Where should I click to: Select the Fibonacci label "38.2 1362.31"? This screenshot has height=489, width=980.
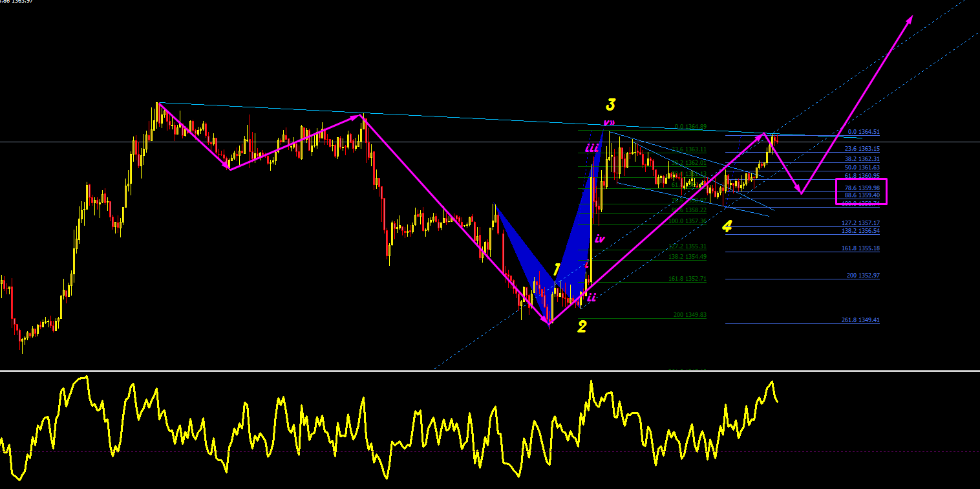point(862,159)
